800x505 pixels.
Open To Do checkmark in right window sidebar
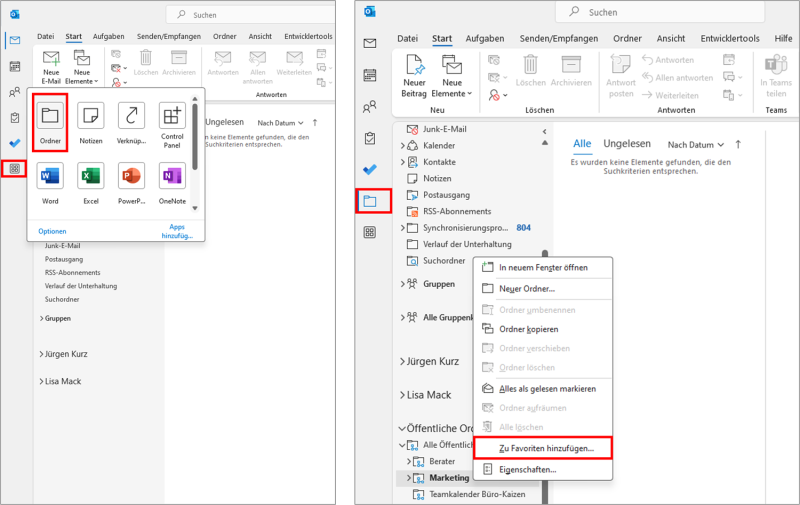[x=370, y=169]
